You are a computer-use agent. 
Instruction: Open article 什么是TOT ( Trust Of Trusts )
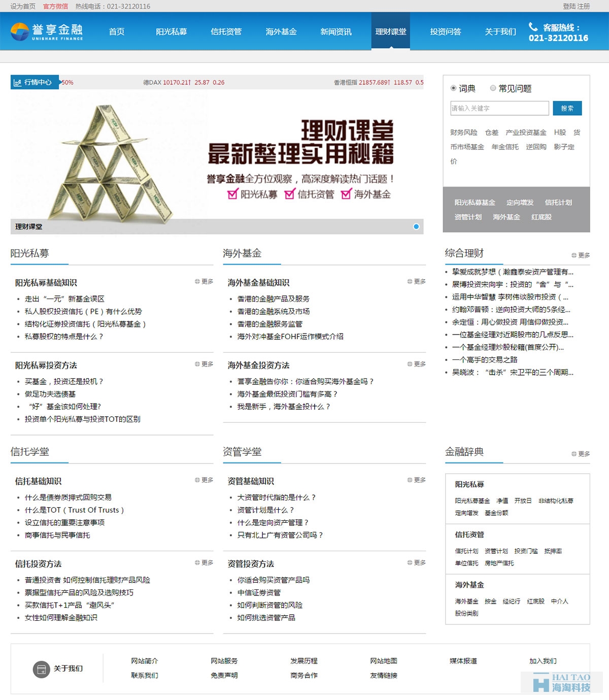pyautogui.click(x=75, y=510)
